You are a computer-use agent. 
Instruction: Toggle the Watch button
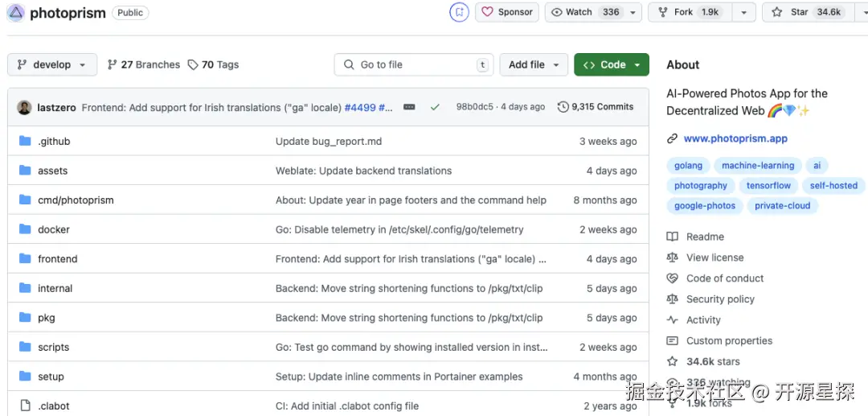pos(584,12)
